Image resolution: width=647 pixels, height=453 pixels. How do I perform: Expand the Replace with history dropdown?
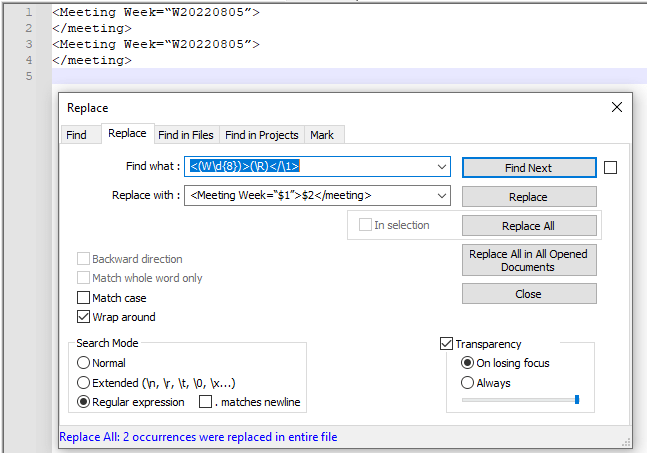click(442, 196)
